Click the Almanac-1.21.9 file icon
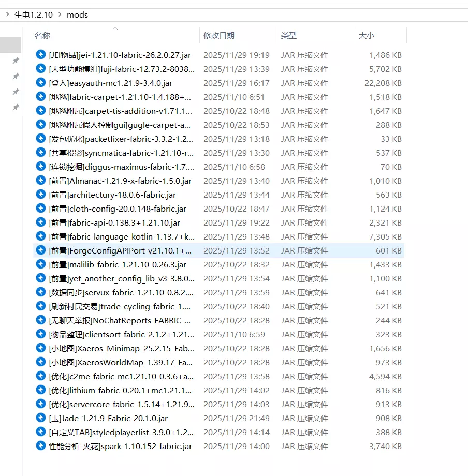The height and width of the screenshot is (476, 468). 41,181
